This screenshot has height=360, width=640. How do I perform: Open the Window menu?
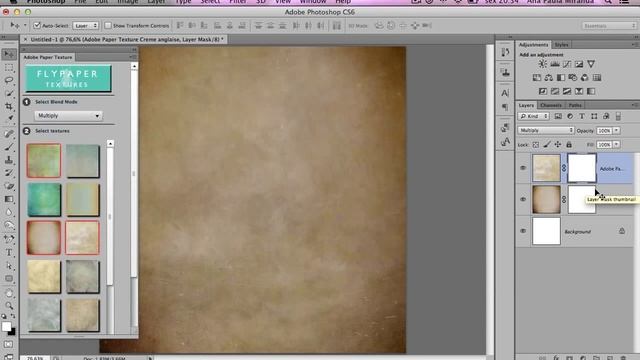(313, 2)
